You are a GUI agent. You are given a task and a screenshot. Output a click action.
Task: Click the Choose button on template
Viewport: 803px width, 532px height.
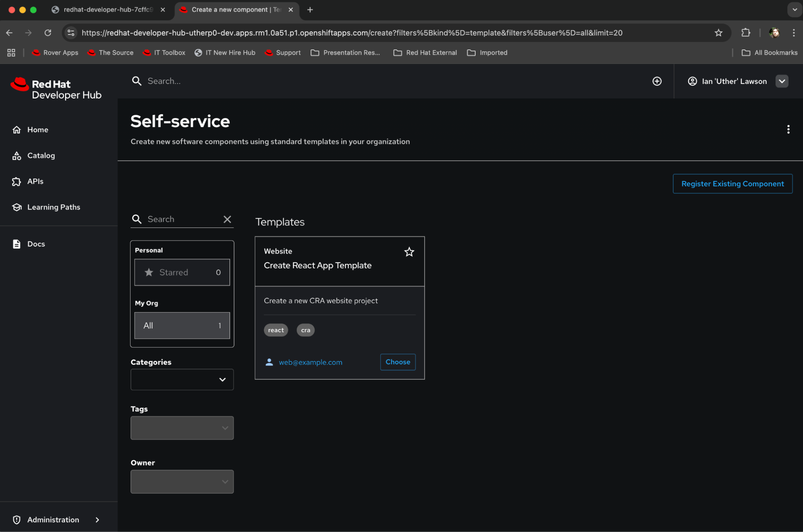point(397,362)
